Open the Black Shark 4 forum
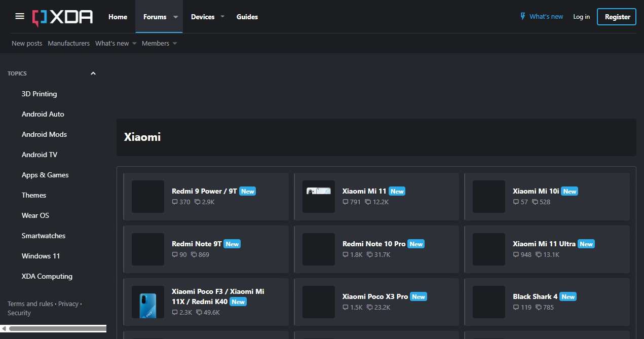 [x=535, y=296]
